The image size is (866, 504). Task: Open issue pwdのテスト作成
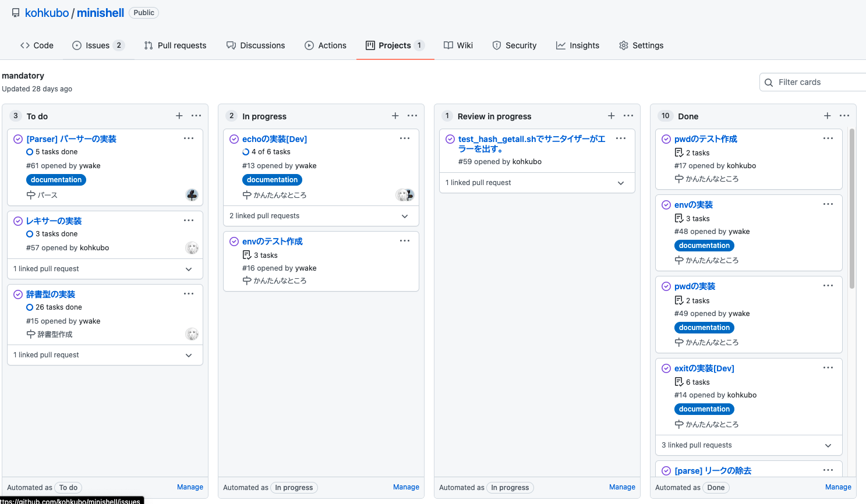[x=705, y=139]
